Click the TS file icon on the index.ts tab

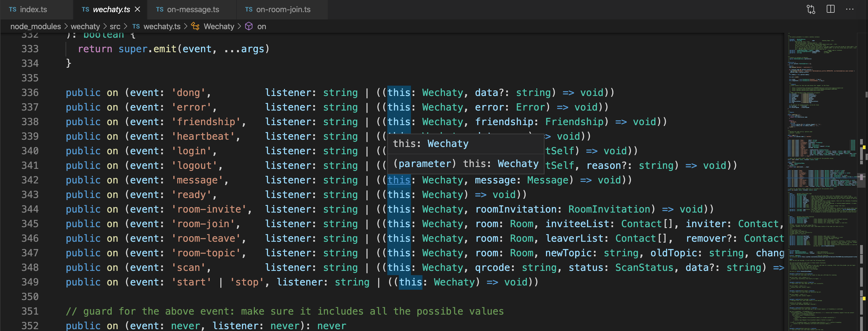13,9
